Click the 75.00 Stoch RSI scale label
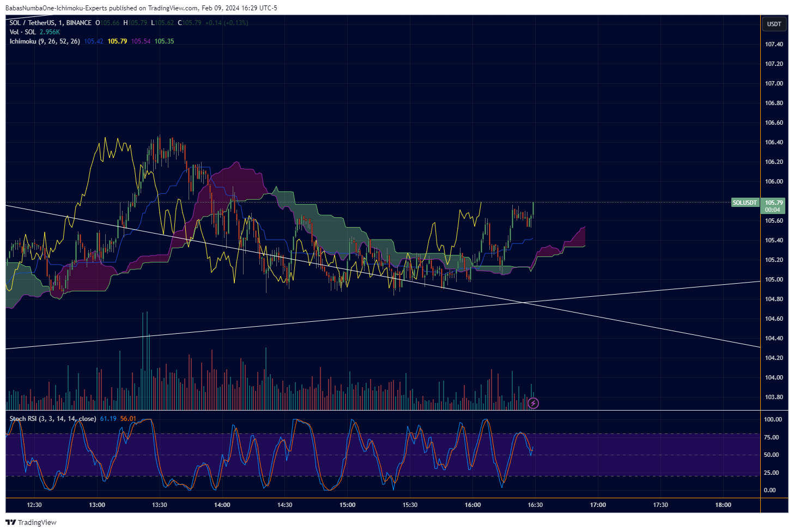 [x=771, y=437]
